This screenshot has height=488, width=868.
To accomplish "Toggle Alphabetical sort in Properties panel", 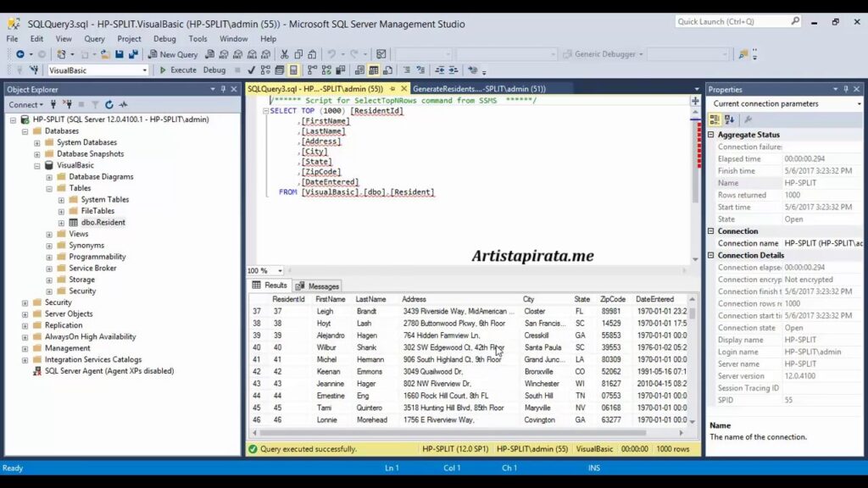I will [729, 119].
